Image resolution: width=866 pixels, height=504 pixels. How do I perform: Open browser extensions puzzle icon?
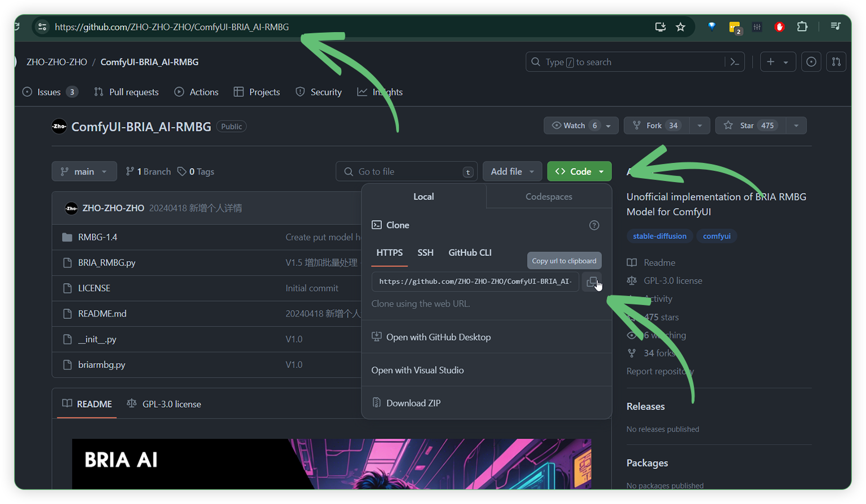point(802,26)
